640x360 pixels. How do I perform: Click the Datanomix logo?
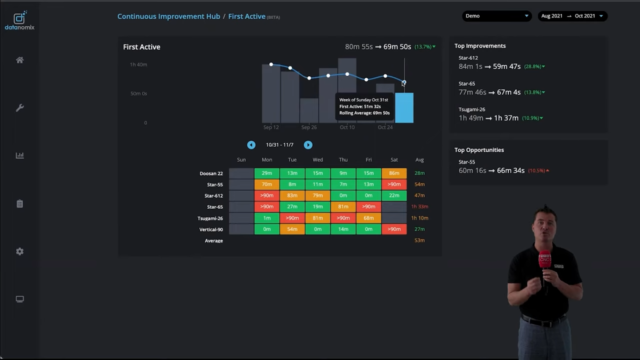point(19,21)
